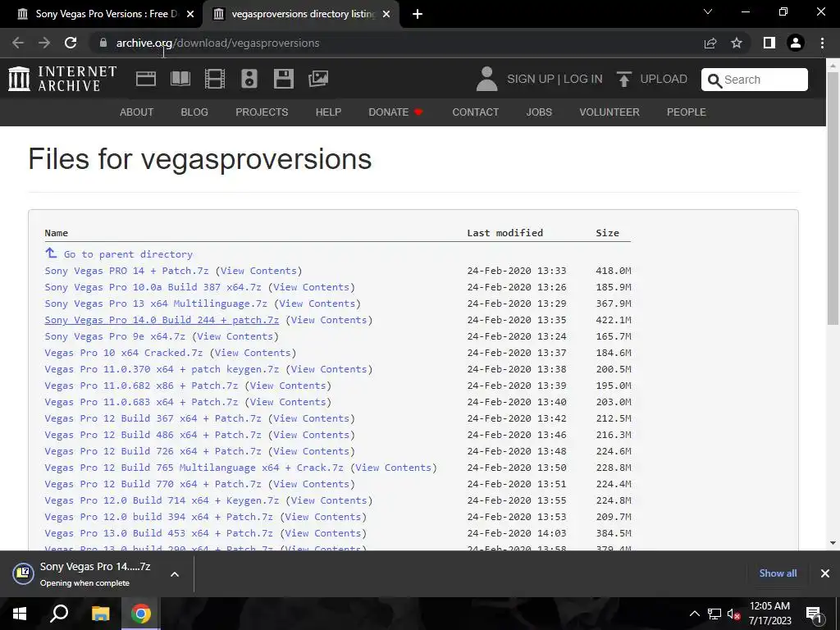Open the BLOG menu item
The image size is (840, 630).
[x=194, y=112]
